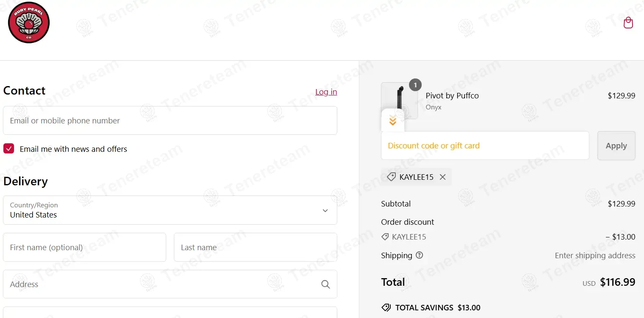
Task: Click the Pivot by Puffco product thumbnail
Action: 399,98
